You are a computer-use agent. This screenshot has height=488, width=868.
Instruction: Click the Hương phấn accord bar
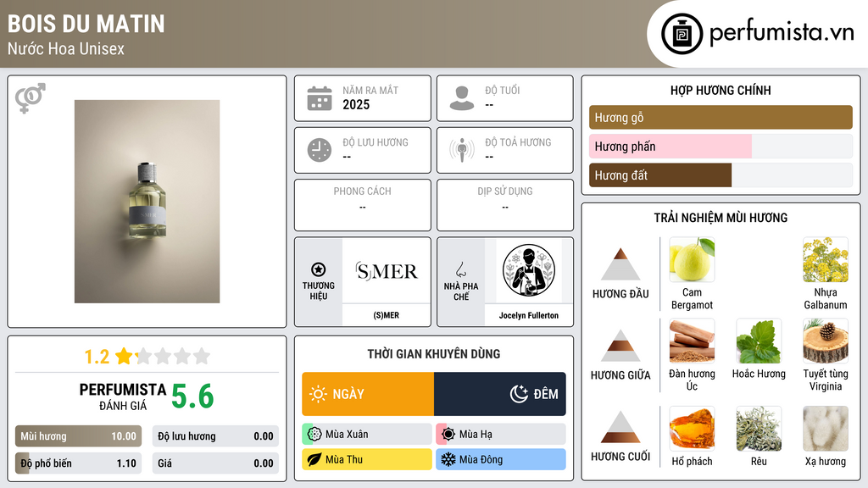[721, 146]
